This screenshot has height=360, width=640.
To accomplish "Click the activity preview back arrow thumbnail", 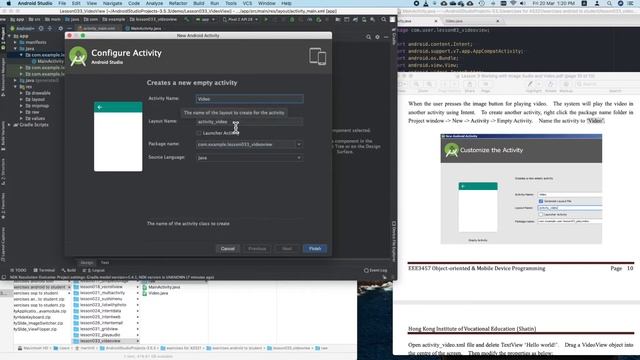I will 100,107.
